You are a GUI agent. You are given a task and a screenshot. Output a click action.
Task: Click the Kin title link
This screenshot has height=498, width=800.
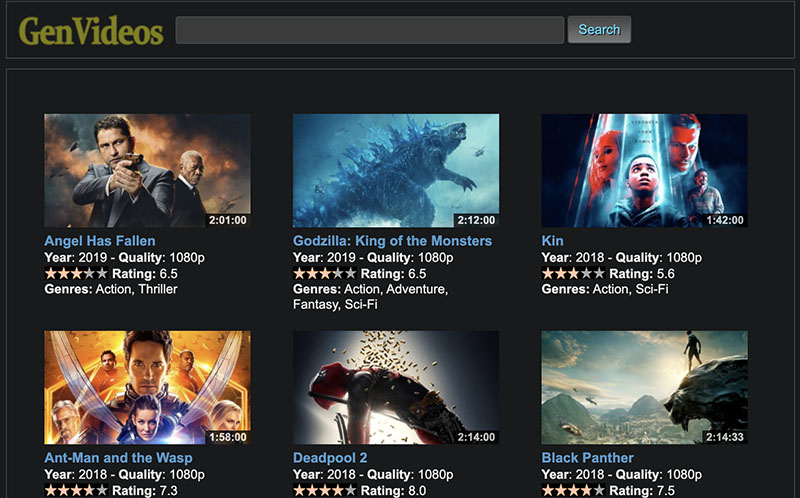[552, 241]
